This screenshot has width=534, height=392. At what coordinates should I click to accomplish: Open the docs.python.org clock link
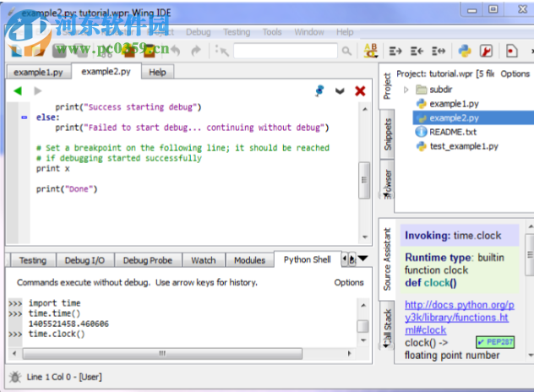459,318
